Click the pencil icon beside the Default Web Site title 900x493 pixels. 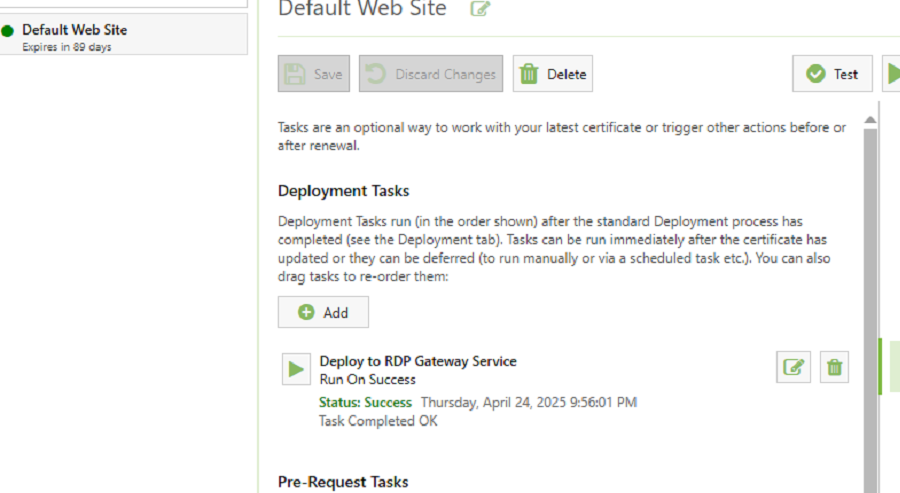[x=480, y=9]
